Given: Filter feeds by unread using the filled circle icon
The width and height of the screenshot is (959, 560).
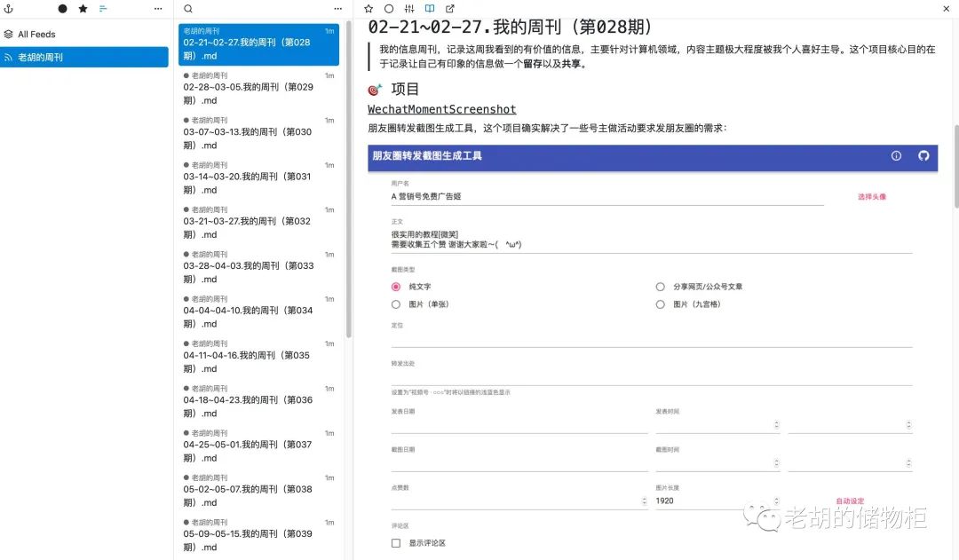Looking at the screenshot, I should pyautogui.click(x=62, y=9).
